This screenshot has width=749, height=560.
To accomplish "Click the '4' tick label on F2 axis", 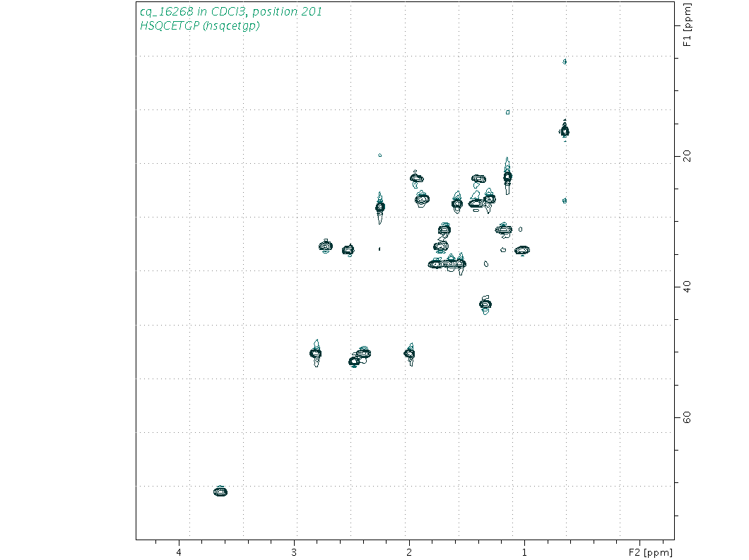I will 179,552.
